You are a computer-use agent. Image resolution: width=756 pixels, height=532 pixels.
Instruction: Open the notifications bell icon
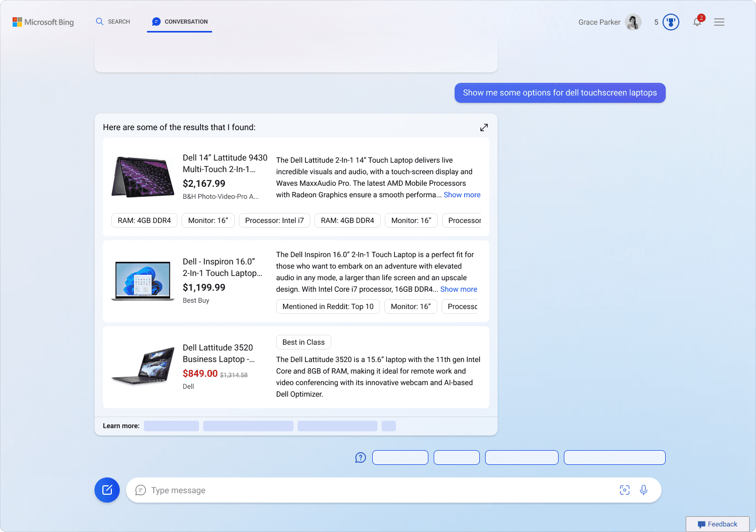(x=697, y=22)
